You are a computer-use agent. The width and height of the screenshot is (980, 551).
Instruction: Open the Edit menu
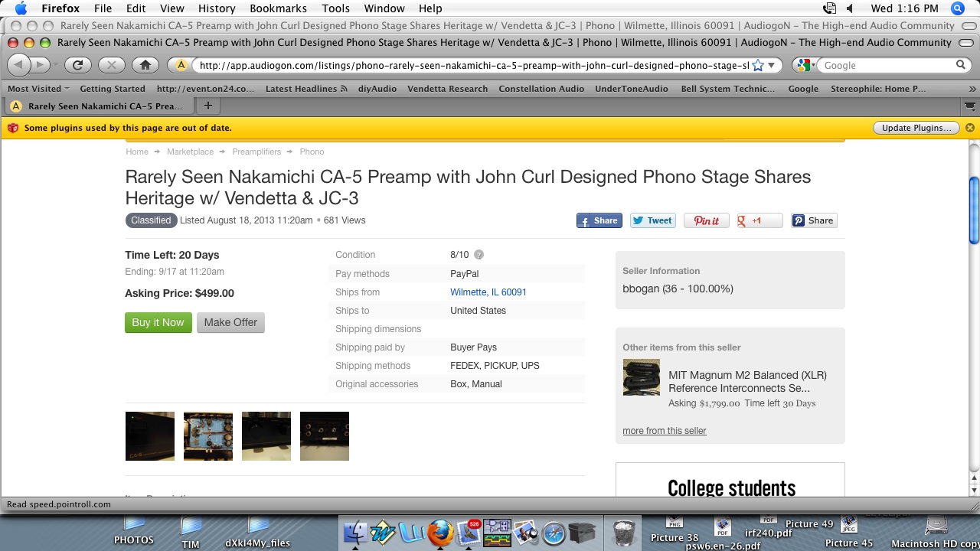pos(136,8)
